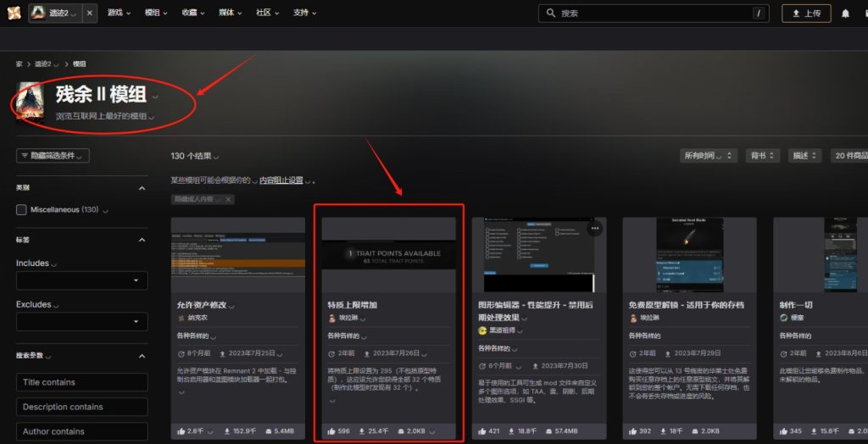
Task: Click 梗塞 author avatar on 制作一切 card
Action: click(783, 319)
